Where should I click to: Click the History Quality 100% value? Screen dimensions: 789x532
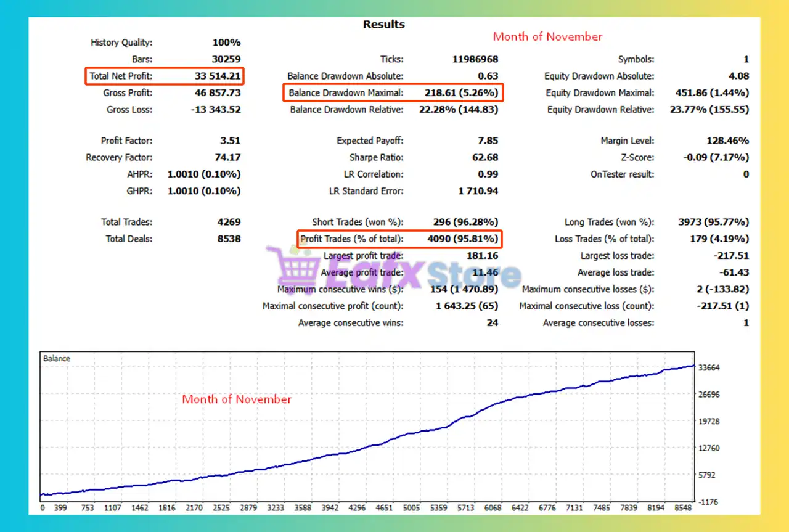[227, 42]
